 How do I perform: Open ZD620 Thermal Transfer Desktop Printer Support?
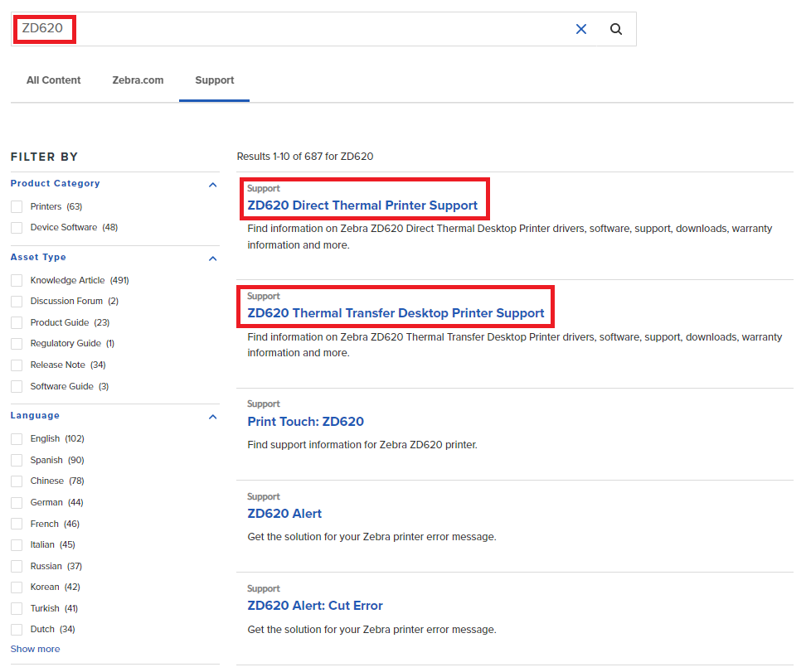pos(396,313)
